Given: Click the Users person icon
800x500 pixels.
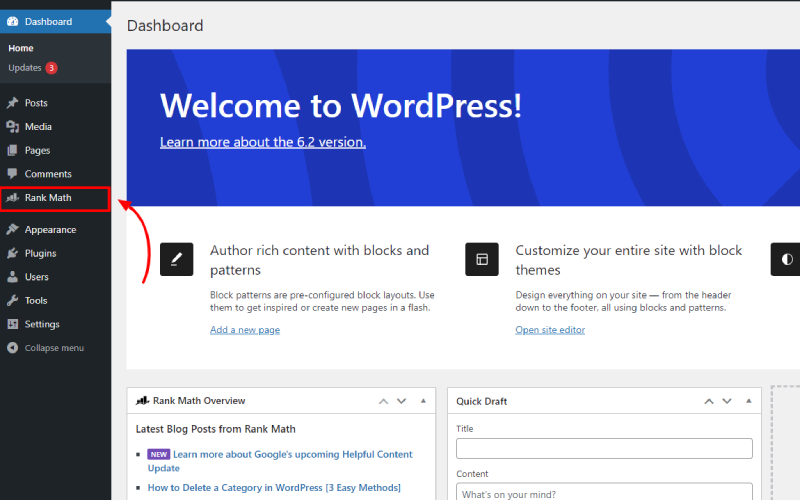Looking at the screenshot, I should pos(12,277).
